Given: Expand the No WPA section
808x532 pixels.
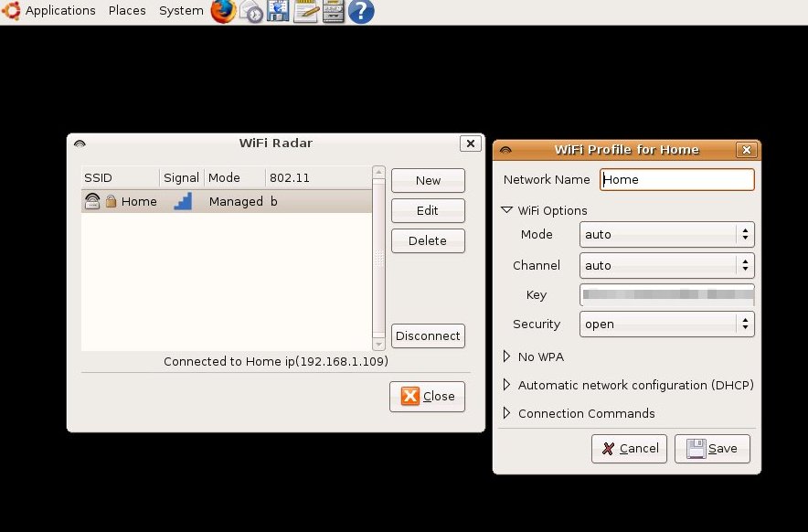Looking at the screenshot, I should click(507, 356).
